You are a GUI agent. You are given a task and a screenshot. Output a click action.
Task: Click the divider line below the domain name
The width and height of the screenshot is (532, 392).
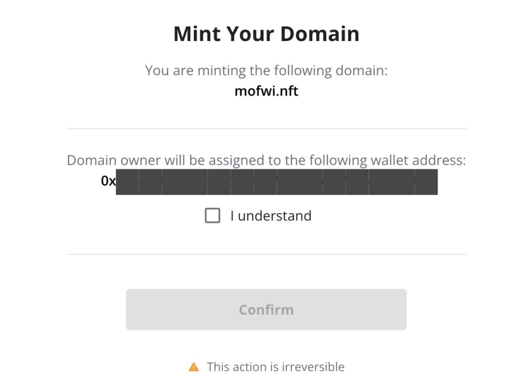267,129
